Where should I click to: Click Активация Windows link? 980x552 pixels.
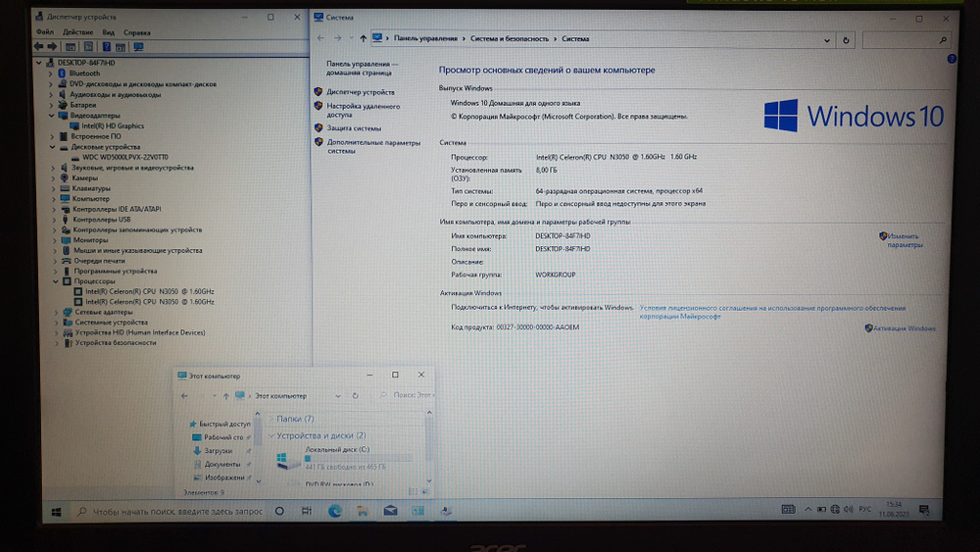[904, 328]
